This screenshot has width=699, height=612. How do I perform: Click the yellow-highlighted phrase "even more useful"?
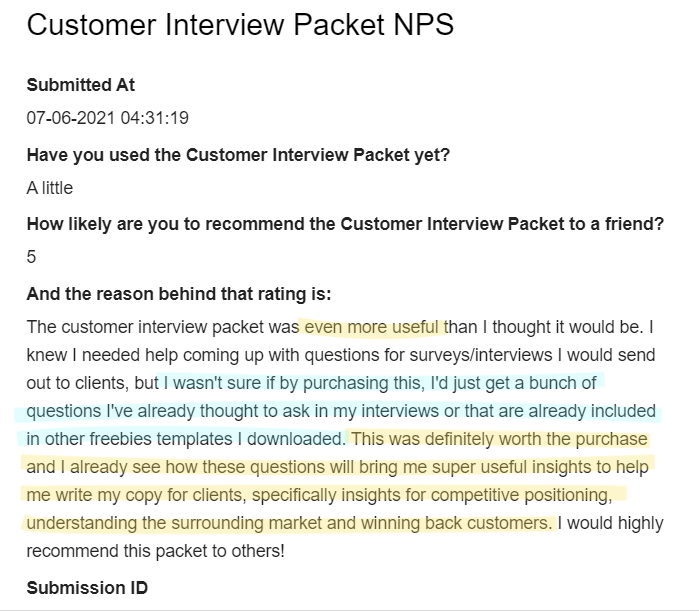[x=373, y=327]
